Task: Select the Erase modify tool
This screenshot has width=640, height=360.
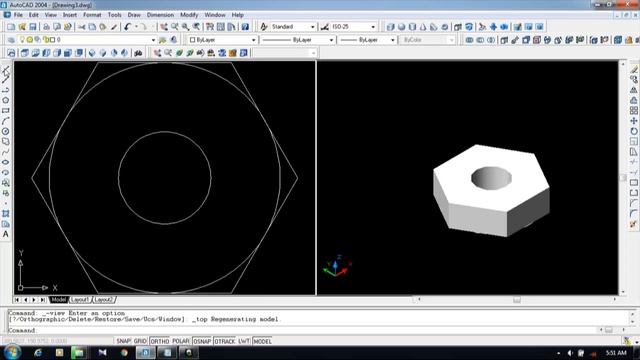Action: tap(633, 69)
